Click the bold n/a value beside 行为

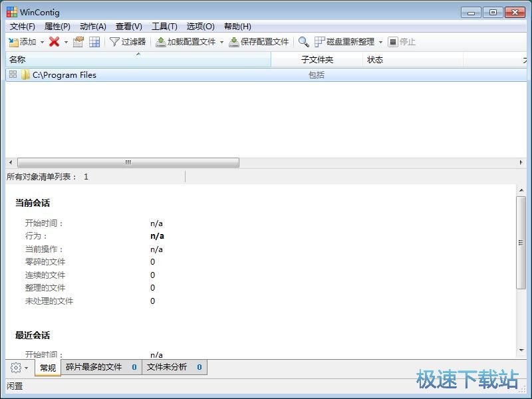pyautogui.click(x=157, y=236)
